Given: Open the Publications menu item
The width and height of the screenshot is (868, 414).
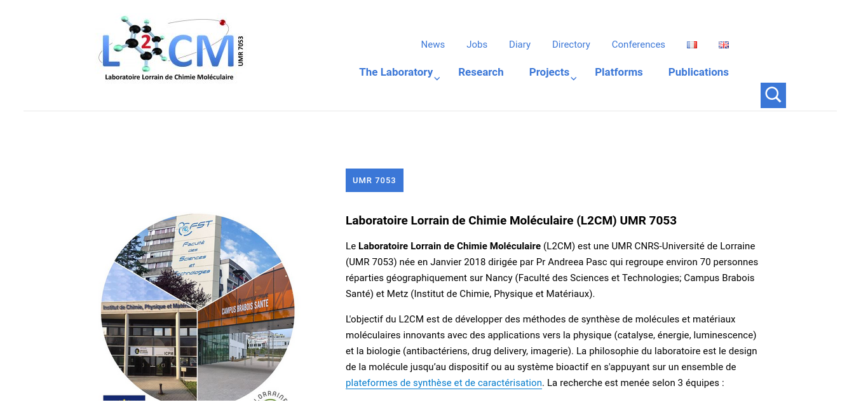Looking at the screenshot, I should [698, 72].
